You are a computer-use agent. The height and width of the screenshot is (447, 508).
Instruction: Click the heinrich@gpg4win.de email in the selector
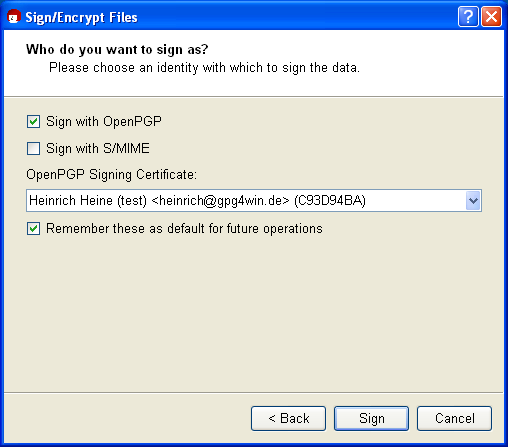pyautogui.click(x=220, y=201)
